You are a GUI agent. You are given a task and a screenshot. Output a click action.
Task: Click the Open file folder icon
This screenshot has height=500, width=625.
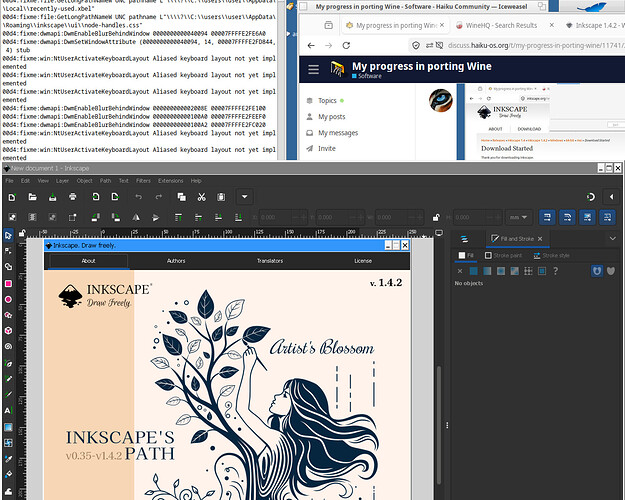[x=32, y=197]
